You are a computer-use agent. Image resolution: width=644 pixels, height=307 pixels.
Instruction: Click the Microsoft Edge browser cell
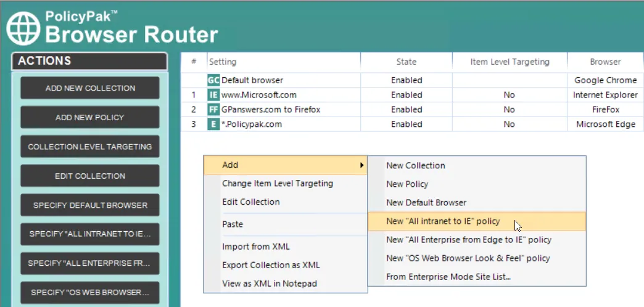[605, 124]
